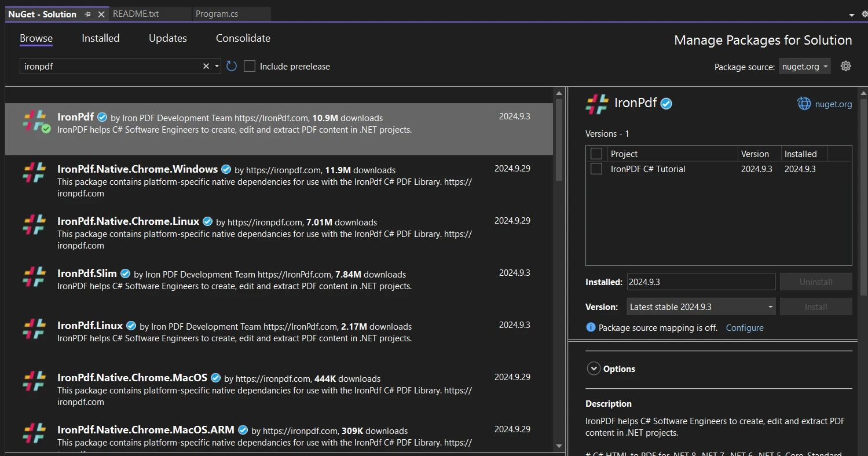The height and width of the screenshot is (456, 868).
Task: Click the Project column header
Action: (672, 154)
